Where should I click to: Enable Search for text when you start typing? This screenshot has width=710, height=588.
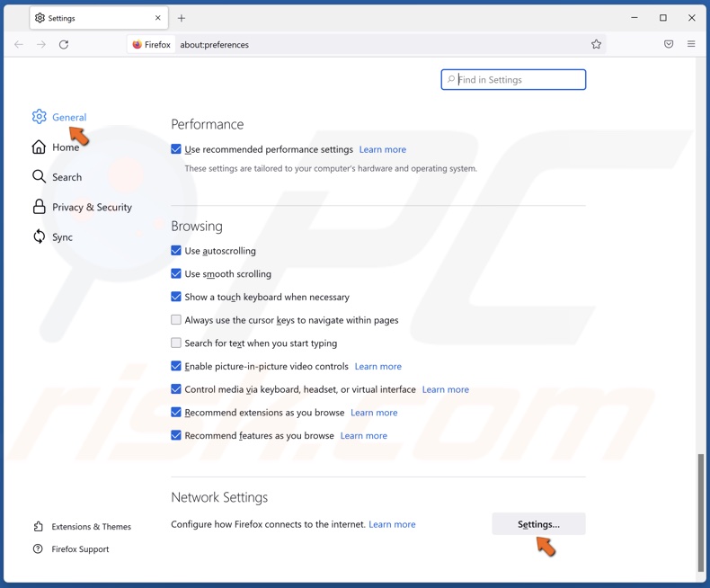pyautogui.click(x=176, y=343)
